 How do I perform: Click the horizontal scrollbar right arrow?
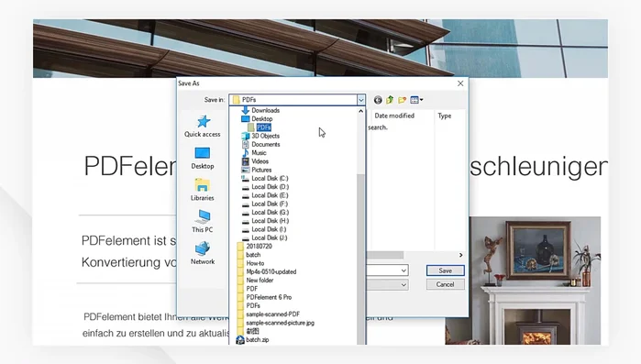click(460, 255)
